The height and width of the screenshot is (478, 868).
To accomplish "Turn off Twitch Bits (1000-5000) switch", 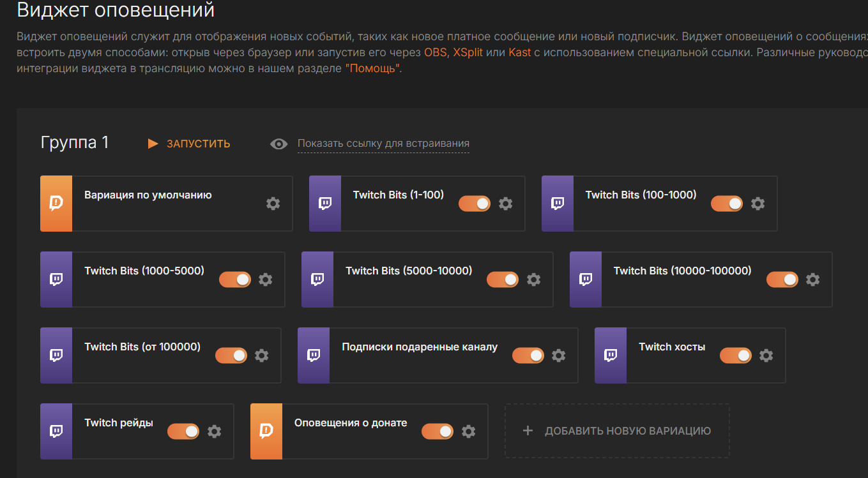I will click(x=235, y=280).
